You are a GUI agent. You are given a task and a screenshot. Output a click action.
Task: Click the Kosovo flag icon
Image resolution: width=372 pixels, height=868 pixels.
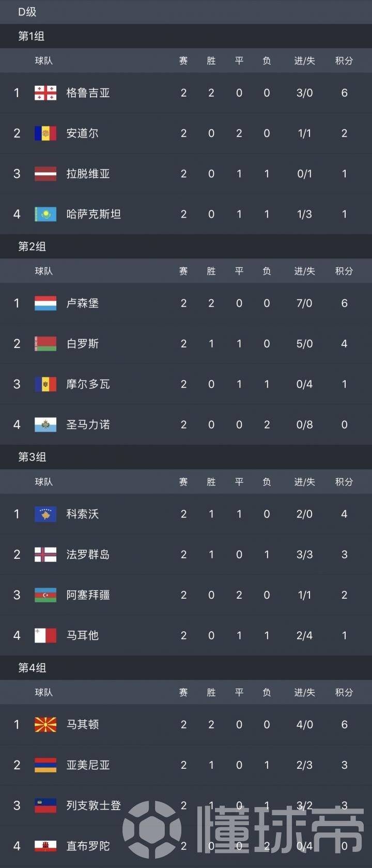click(45, 514)
